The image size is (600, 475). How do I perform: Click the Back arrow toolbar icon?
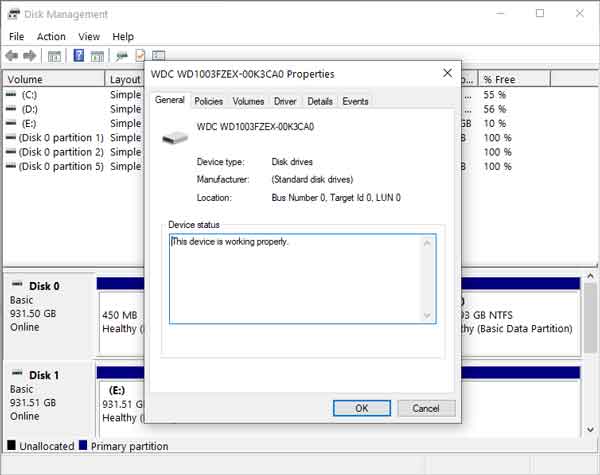pos(12,56)
